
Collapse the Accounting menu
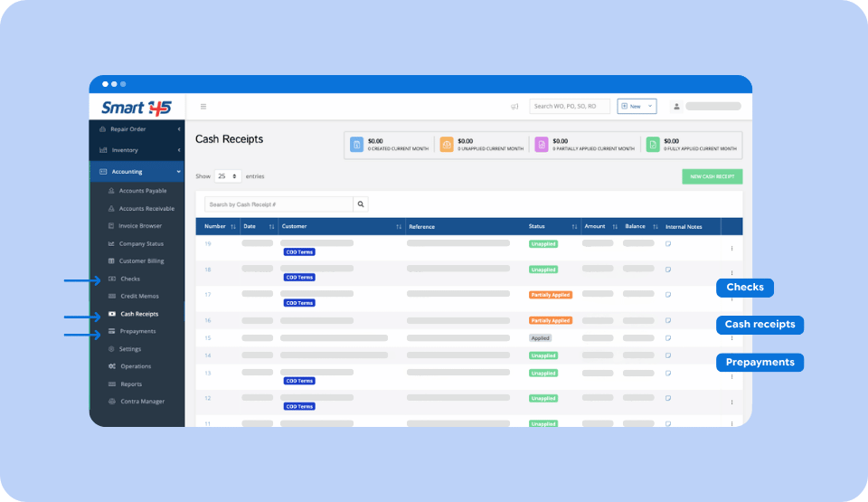(x=137, y=172)
